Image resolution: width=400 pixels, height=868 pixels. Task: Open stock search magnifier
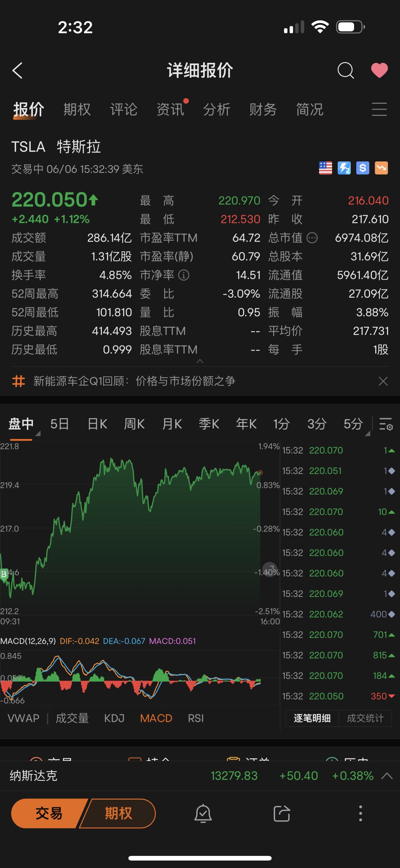pyautogui.click(x=345, y=70)
